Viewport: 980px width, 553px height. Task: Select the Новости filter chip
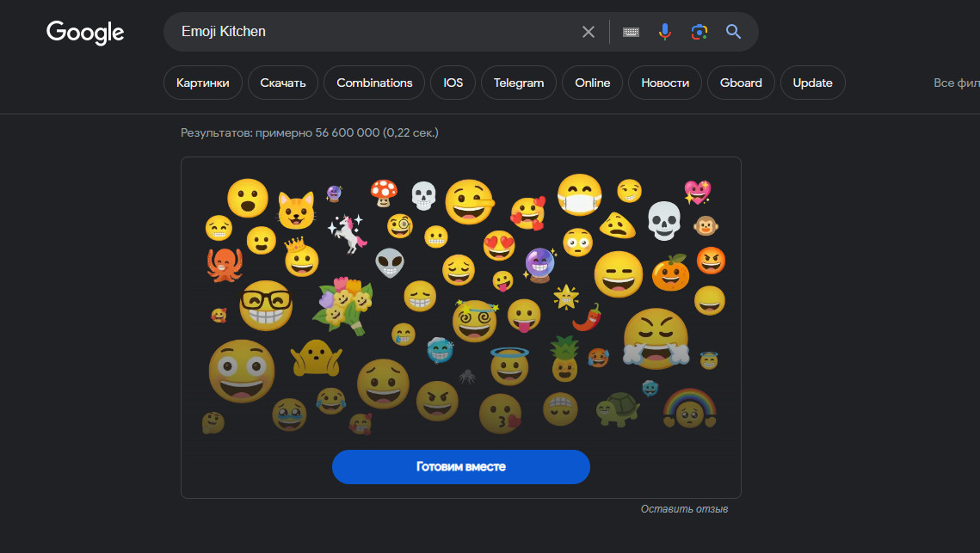pos(665,83)
